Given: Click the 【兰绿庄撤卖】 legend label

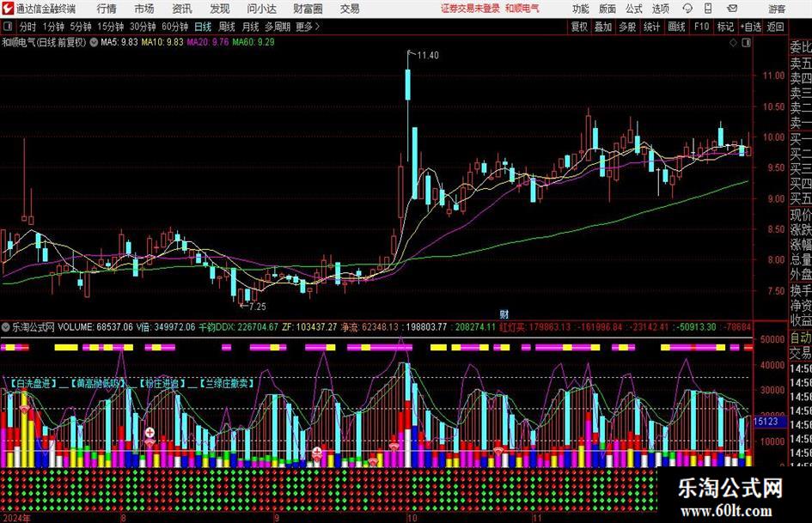Looking at the screenshot, I should tap(227, 384).
